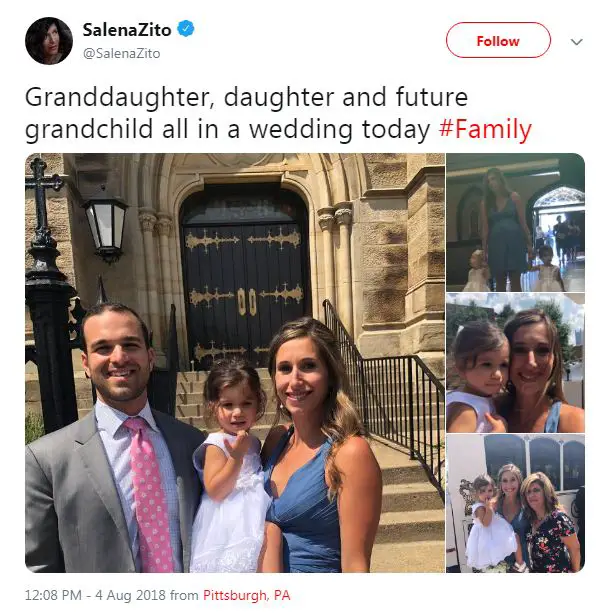611x613 pixels.
Task: Click the 12:08 PM - 4 Aug 2018 timestamp
Action: click(95, 595)
